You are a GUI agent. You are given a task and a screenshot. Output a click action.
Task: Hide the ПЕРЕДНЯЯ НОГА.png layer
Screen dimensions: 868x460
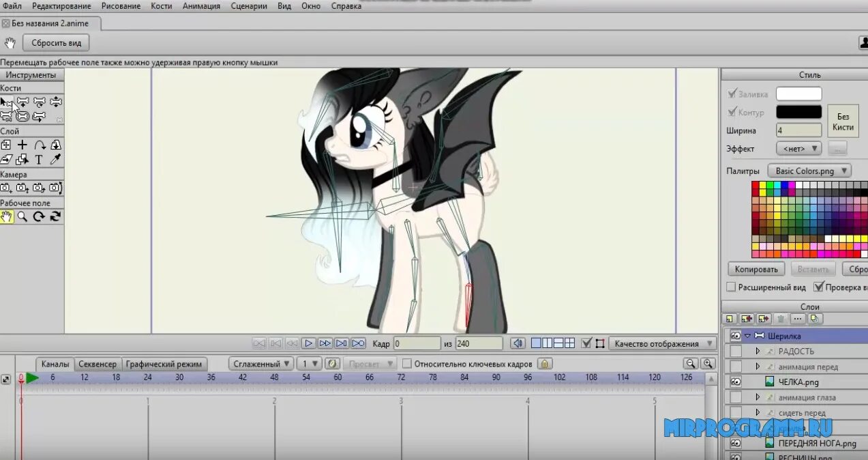click(735, 442)
